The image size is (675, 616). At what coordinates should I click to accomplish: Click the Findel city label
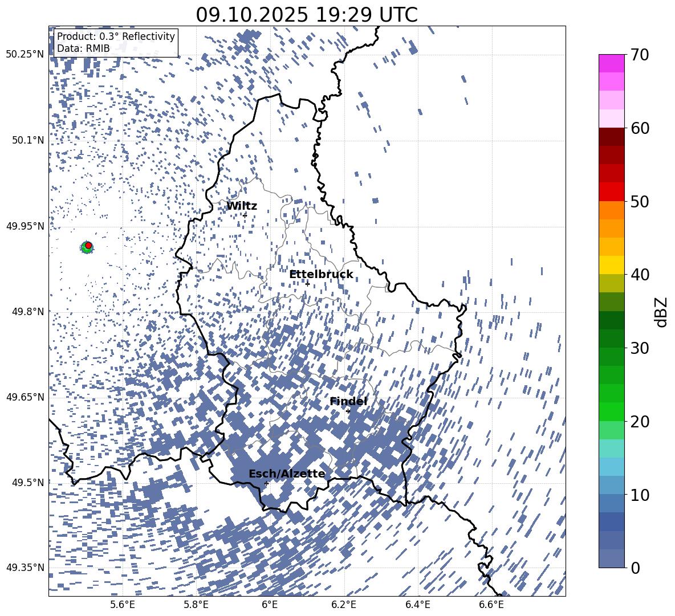pyautogui.click(x=348, y=401)
